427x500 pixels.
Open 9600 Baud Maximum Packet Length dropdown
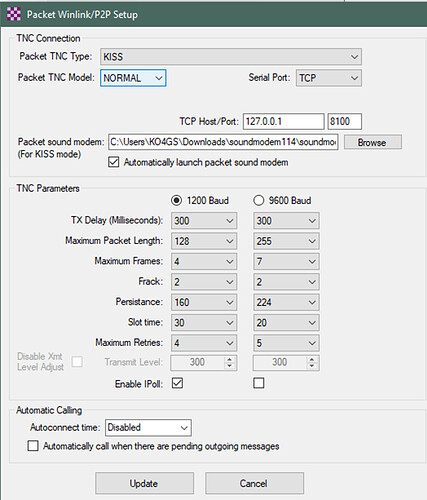pos(286,241)
